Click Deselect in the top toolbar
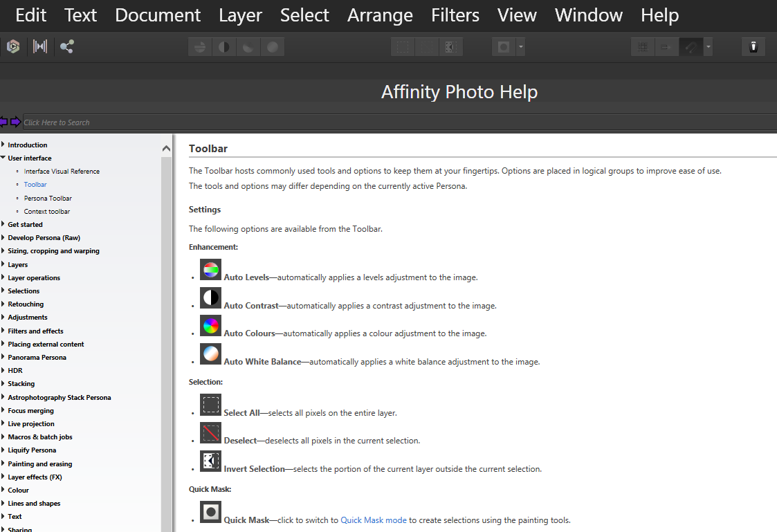777x532 pixels. click(427, 47)
